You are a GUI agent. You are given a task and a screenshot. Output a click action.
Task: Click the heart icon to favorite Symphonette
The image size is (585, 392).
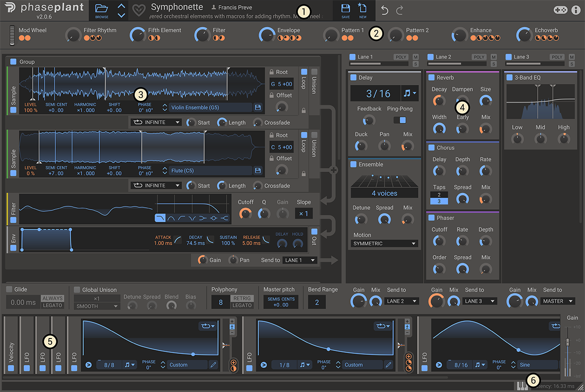(138, 10)
